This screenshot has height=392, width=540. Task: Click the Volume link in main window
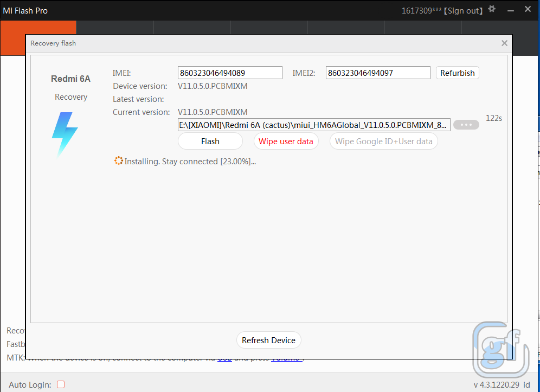[x=287, y=358]
